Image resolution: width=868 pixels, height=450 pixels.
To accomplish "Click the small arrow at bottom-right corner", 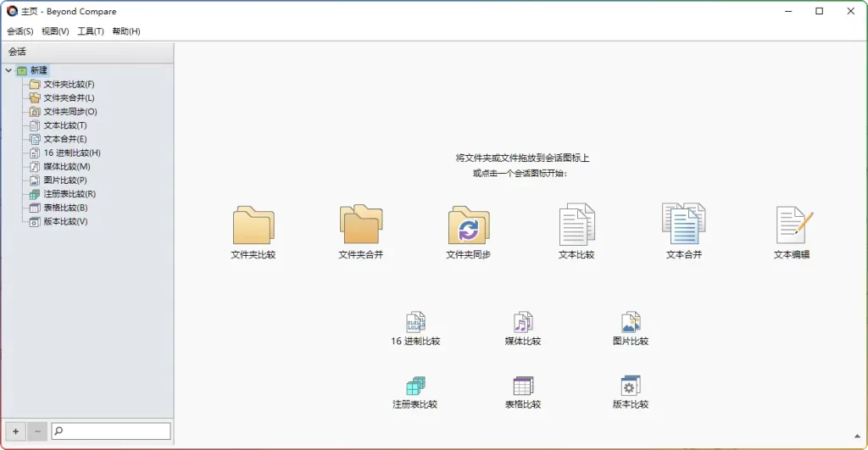I will click(857, 436).
